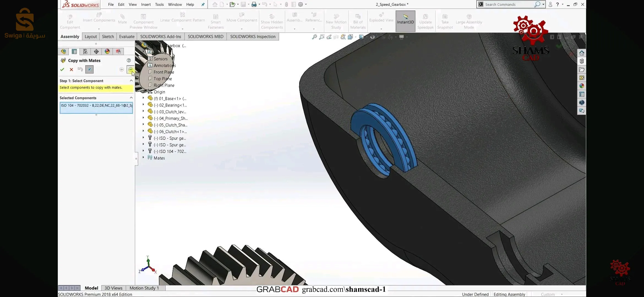Open the Exploded View tool
The image size is (644, 297).
coord(381,19)
